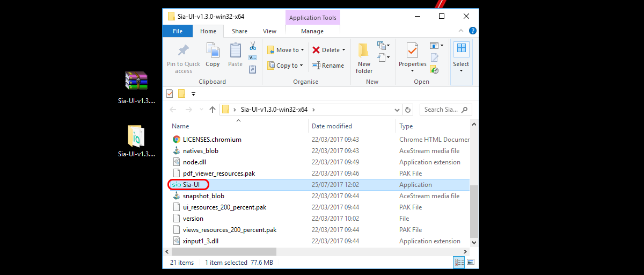Open the Open-with dropdown in Open group
644x275 pixels.
(437, 46)
